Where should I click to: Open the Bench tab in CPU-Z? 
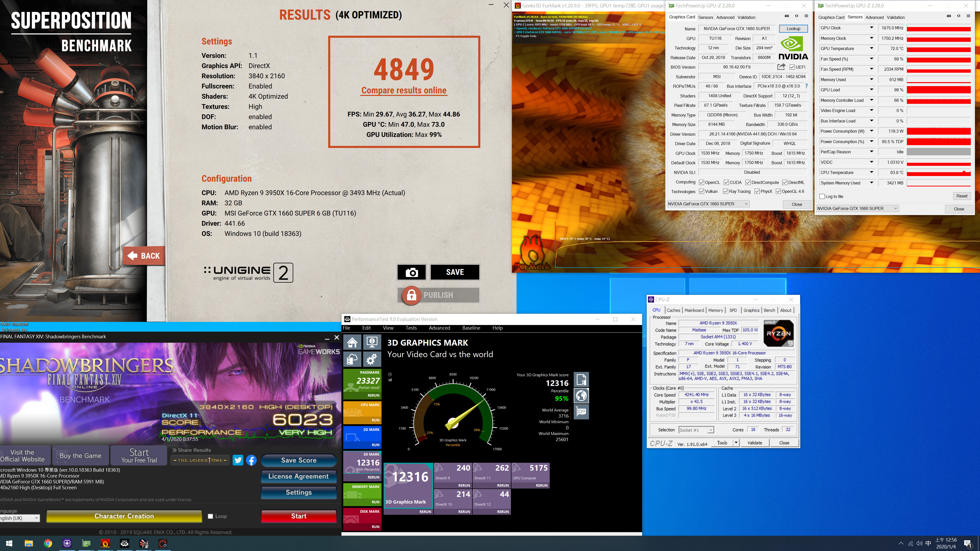coord(769,310)
